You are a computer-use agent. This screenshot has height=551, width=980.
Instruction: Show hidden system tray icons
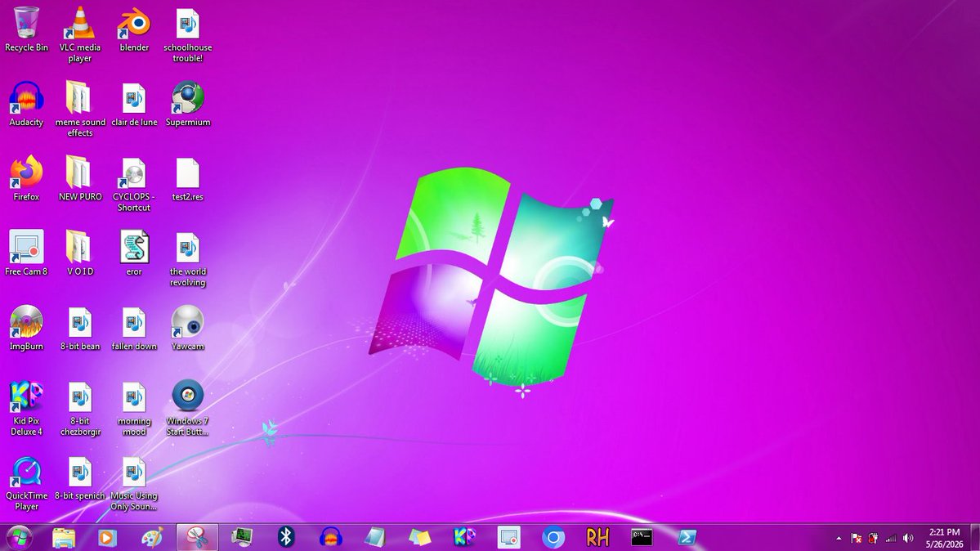click(x=839, y=538)
